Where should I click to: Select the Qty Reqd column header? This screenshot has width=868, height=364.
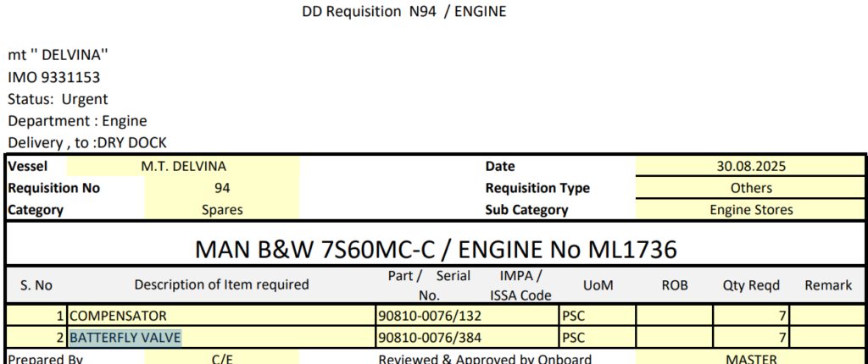pos(751,285)
